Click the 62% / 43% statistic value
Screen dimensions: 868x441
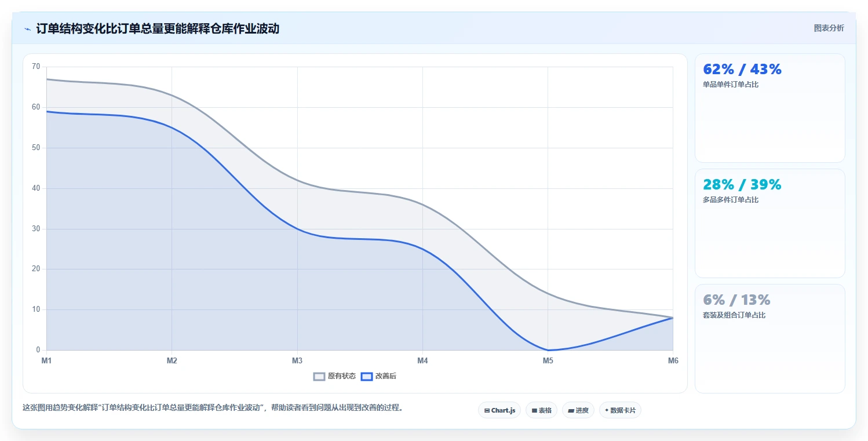742,70
